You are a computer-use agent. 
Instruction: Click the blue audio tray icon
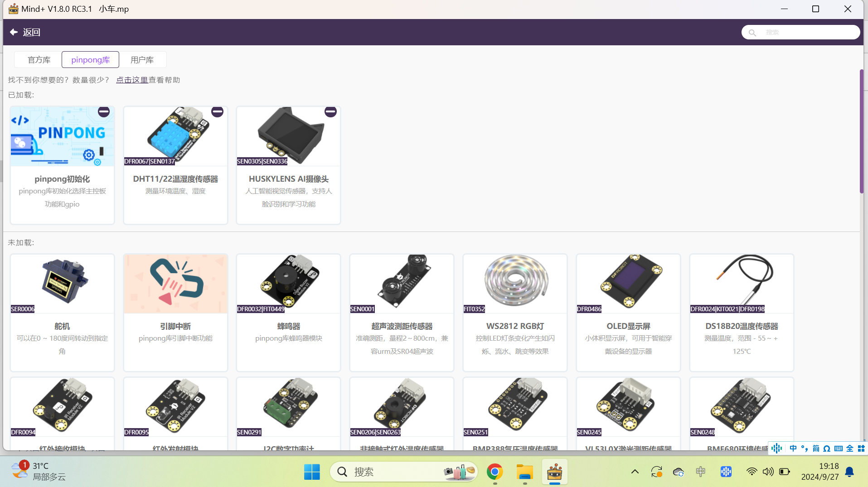tap(726, 472)
